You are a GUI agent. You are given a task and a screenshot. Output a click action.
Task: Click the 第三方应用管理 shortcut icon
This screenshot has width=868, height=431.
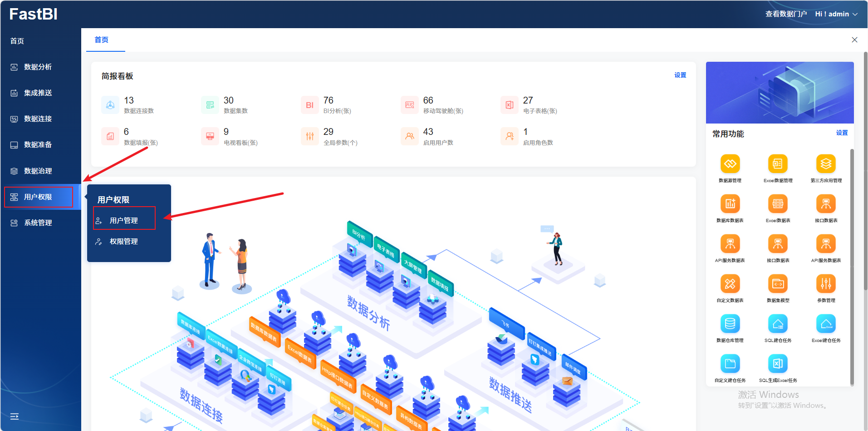click(826, 164)
